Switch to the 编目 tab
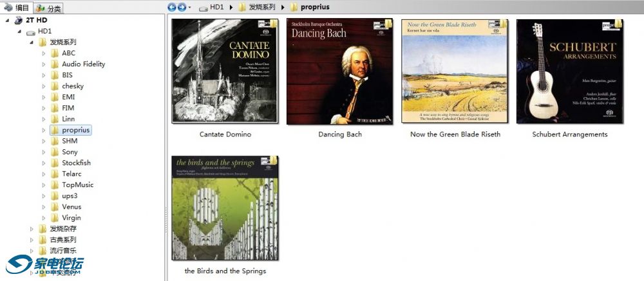Viewport: 644px width, 281px height. (x=17, y=7)
